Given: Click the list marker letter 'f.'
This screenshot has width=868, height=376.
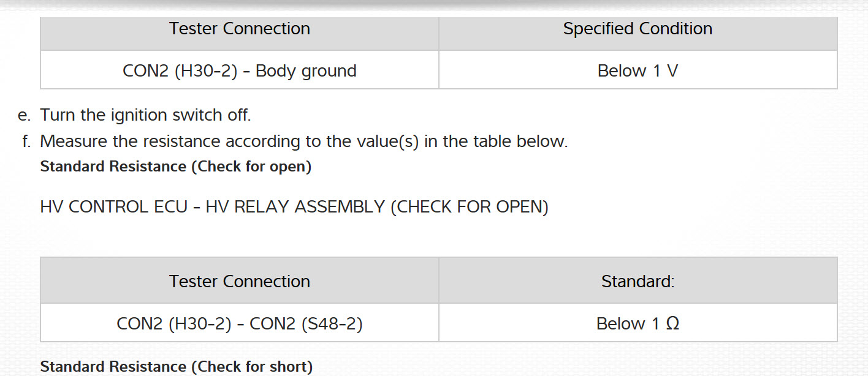Looking at the screenshot, I should [x=26, y=141].
